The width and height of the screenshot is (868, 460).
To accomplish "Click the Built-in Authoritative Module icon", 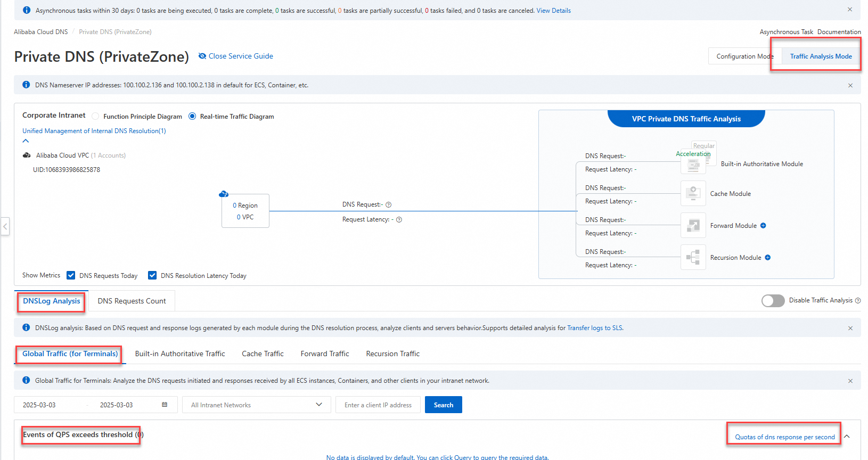I will (x=693, y=163).
